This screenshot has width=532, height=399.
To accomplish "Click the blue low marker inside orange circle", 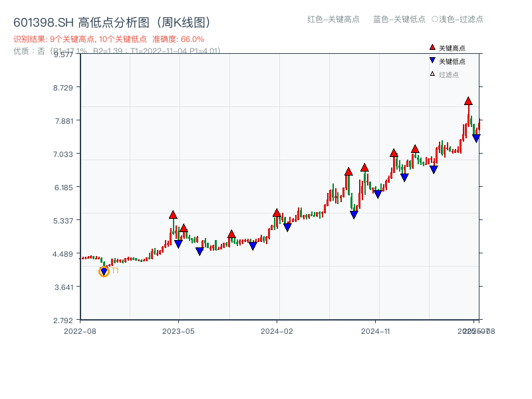I will pos(104,271).
